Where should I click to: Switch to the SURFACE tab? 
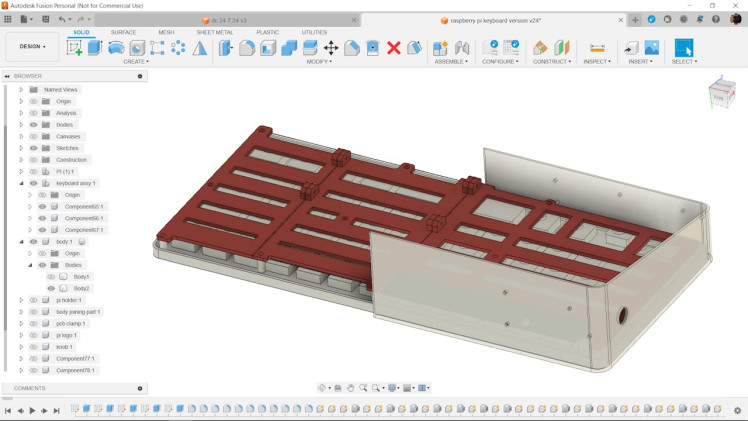(x=124, y=32)
